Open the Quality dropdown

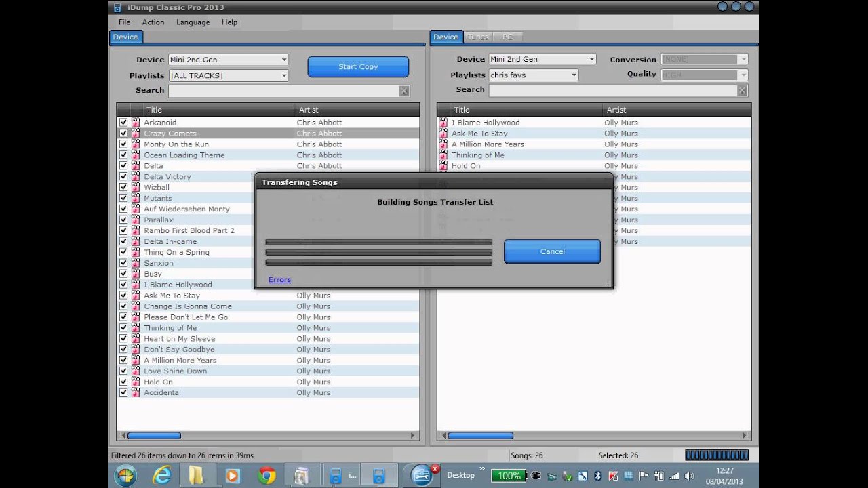tap(705, 75)
